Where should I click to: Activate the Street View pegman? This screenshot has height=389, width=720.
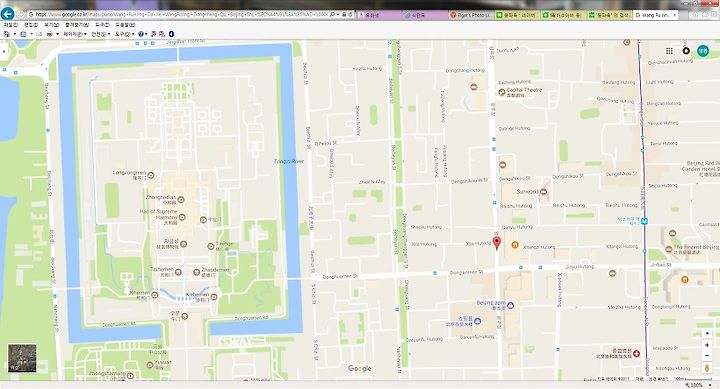click(707, 368)
